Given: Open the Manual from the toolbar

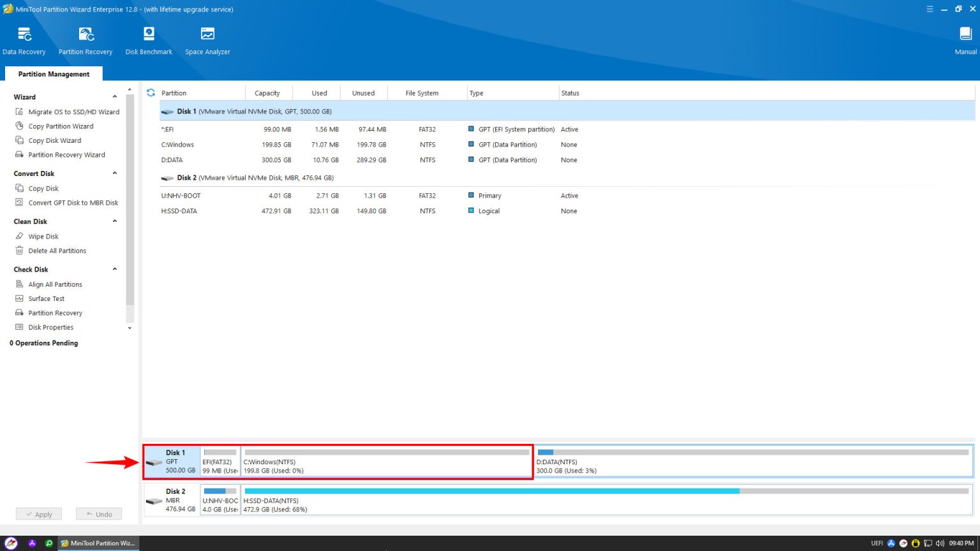Looking at the screenshot, I should 964,40.
